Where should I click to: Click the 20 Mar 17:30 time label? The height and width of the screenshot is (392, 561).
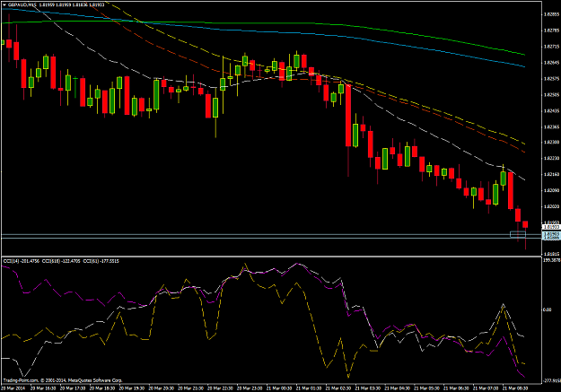click(x=73, y=388)
